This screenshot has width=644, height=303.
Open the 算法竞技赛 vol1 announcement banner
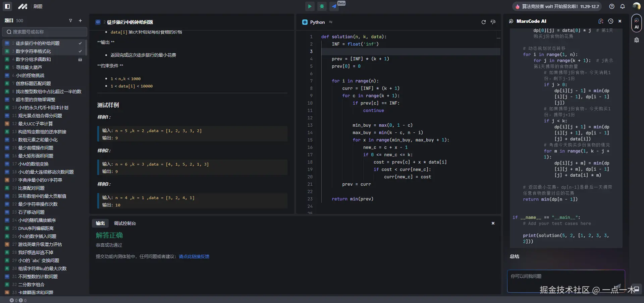[557, 6]
